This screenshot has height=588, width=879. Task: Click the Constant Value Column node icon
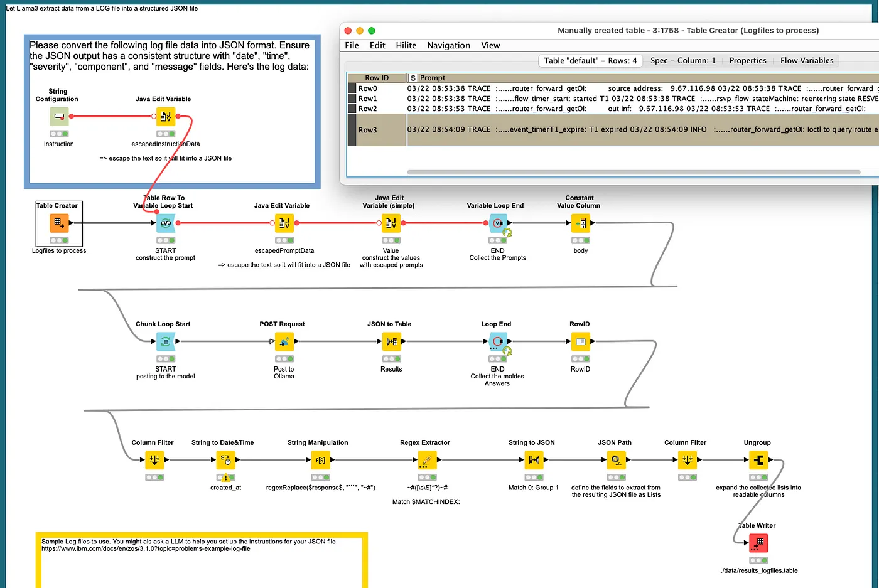pyautogui.click(x=581, y=223)
